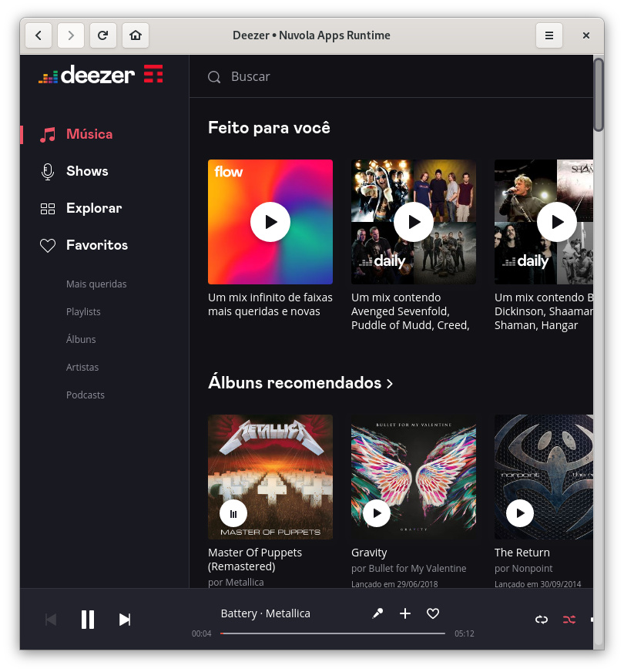Open Favoritos in the sidebar
Viewport: 624px width, 672px height.
tap(96, 245)
